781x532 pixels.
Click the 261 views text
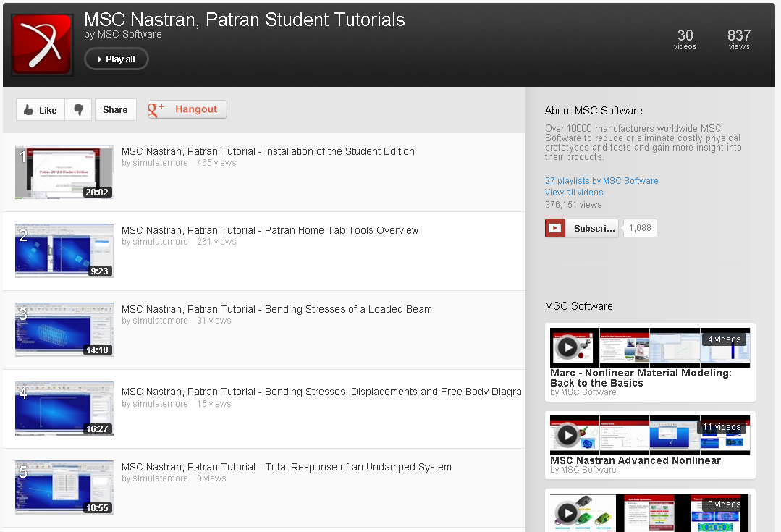pos(216,242)
